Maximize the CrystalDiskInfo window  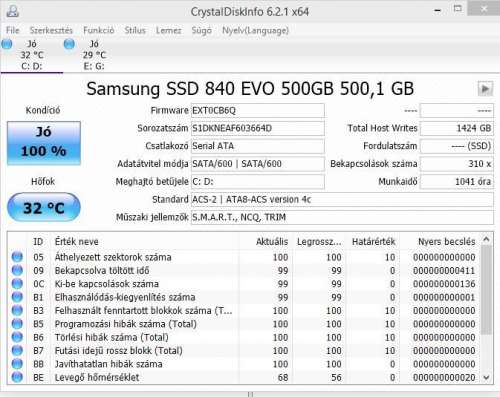[x=458, y=9]
